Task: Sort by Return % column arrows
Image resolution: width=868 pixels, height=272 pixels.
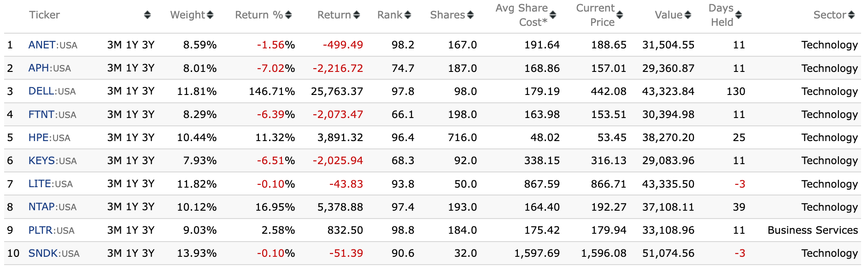Action: pos(288,15)
